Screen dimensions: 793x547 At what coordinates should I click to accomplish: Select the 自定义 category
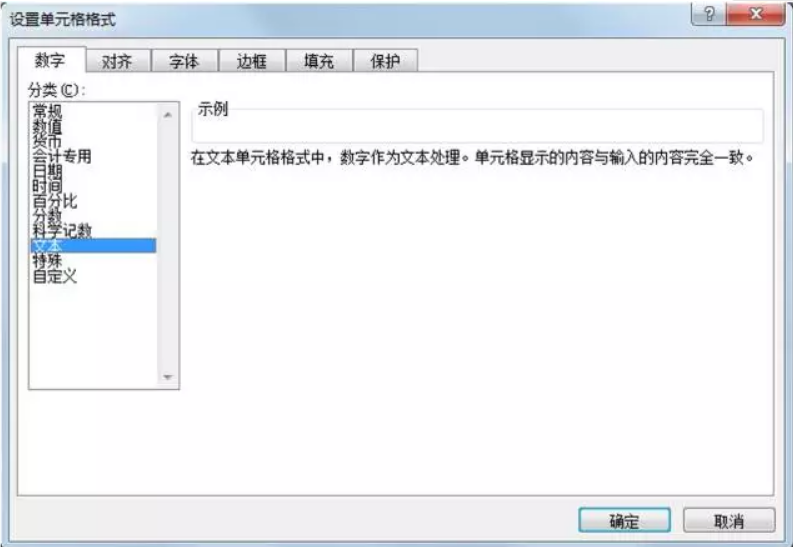point(93,276)
